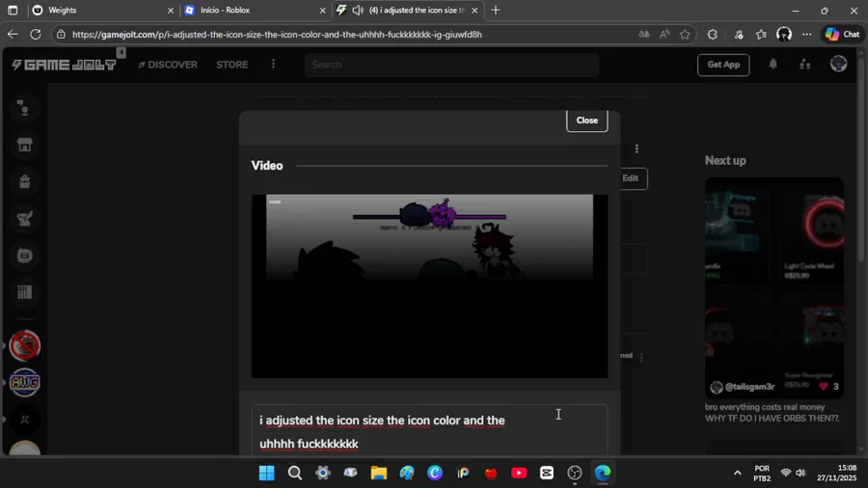Open the sidebar quests icon
This screenshot has height=488, width=868.
tap(24, 219)
